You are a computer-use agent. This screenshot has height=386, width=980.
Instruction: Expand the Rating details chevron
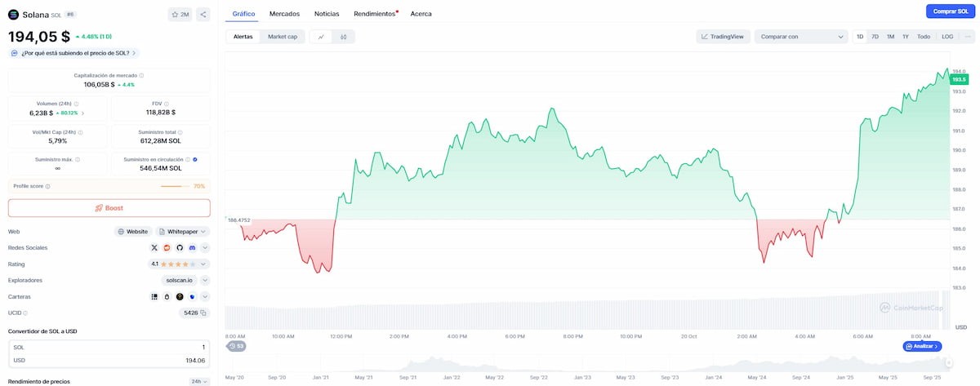click(x=205, y=264)
